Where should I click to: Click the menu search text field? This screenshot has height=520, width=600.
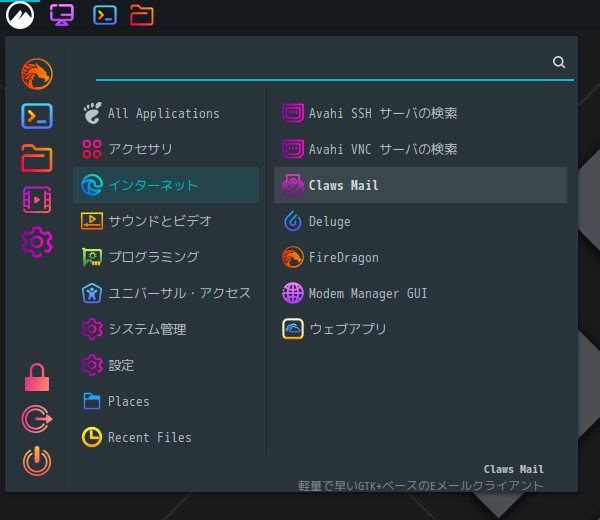click(x=323, y=63)
